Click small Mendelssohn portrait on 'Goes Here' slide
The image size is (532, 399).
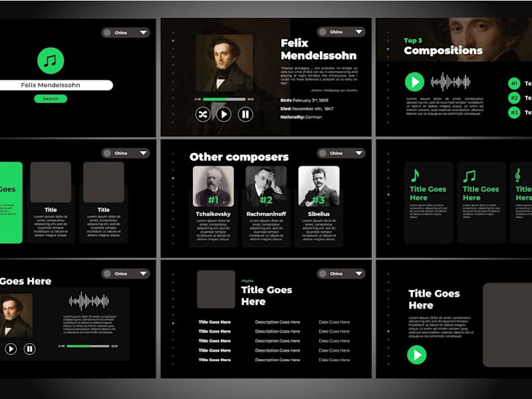16,315
